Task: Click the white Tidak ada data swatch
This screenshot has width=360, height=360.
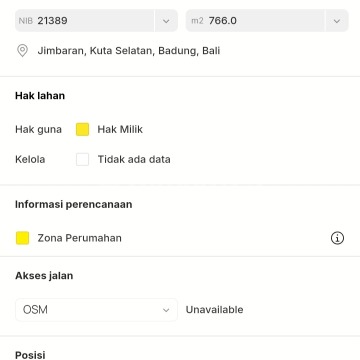Action: point(82,159)
